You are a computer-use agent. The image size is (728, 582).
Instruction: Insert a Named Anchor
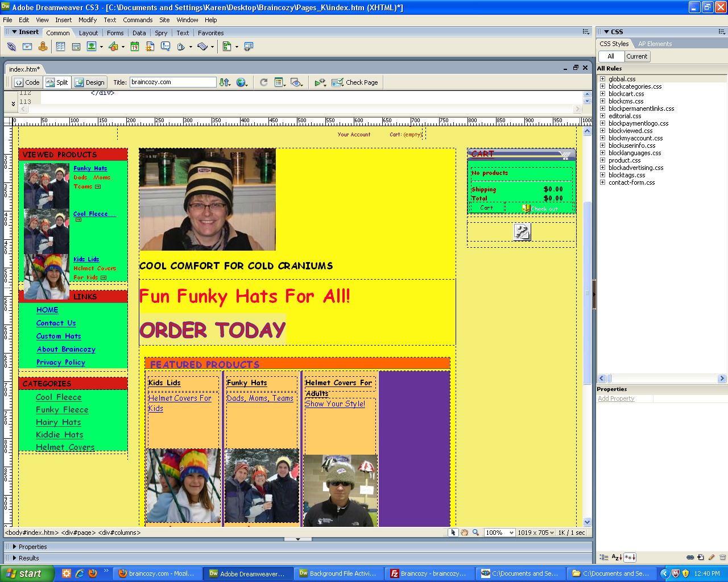43,47
